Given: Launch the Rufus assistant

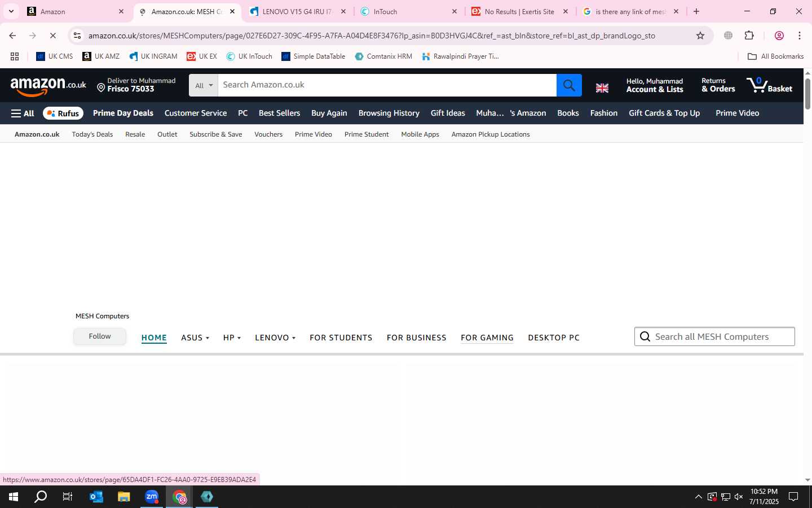Looking at the screenshot, I should coord(63,113).
